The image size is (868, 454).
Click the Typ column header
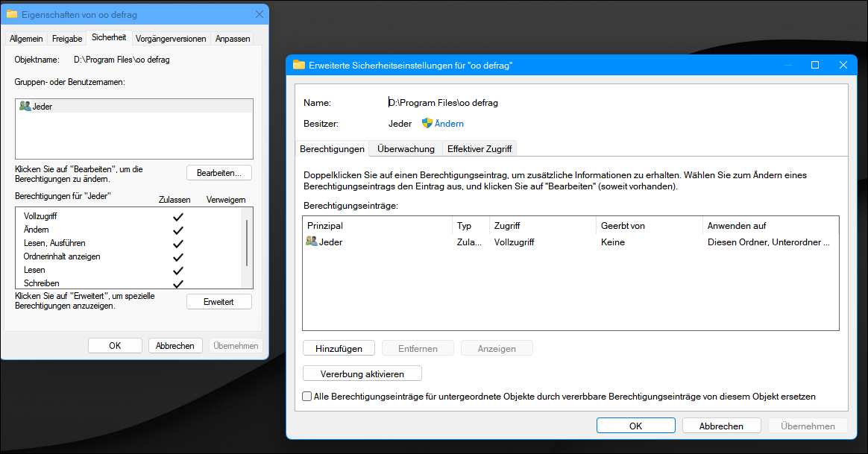pos(471,225)
